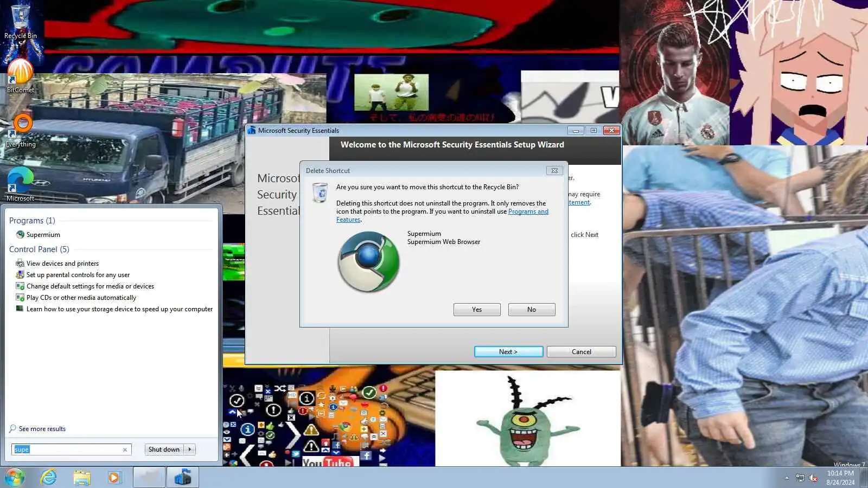Viewport: 868px width, 488px height.
Task: Show hidden system tray icons
Action: pyautogui.click(x=787, y=478)
